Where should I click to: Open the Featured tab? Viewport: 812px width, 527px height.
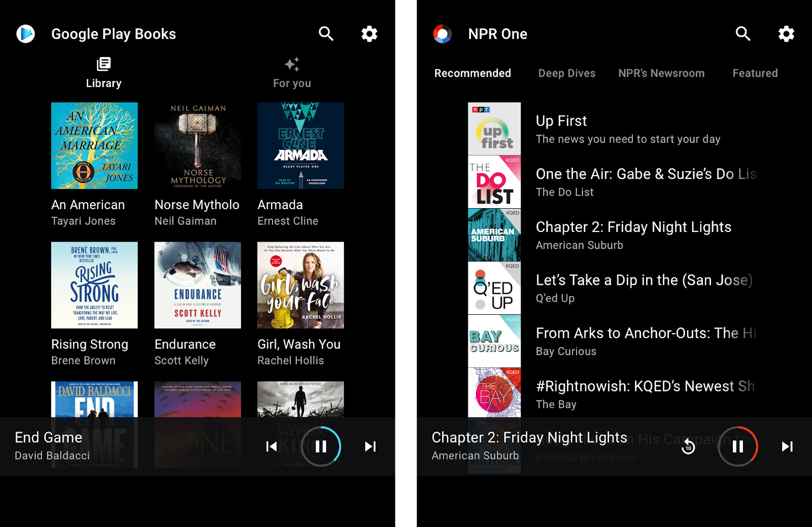pyautogui.click(x=755, y=73)
